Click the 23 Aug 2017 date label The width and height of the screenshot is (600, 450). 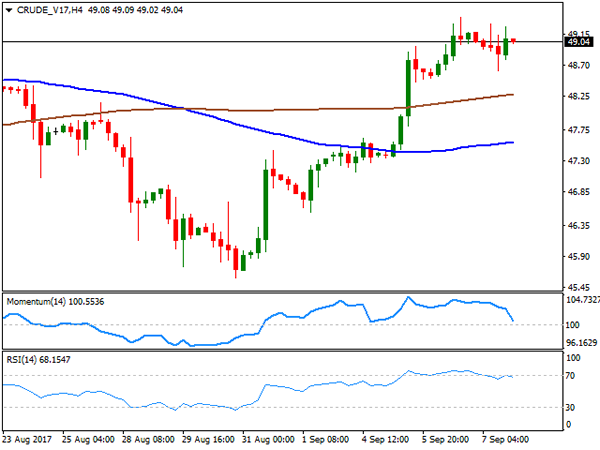pos(27,439)
